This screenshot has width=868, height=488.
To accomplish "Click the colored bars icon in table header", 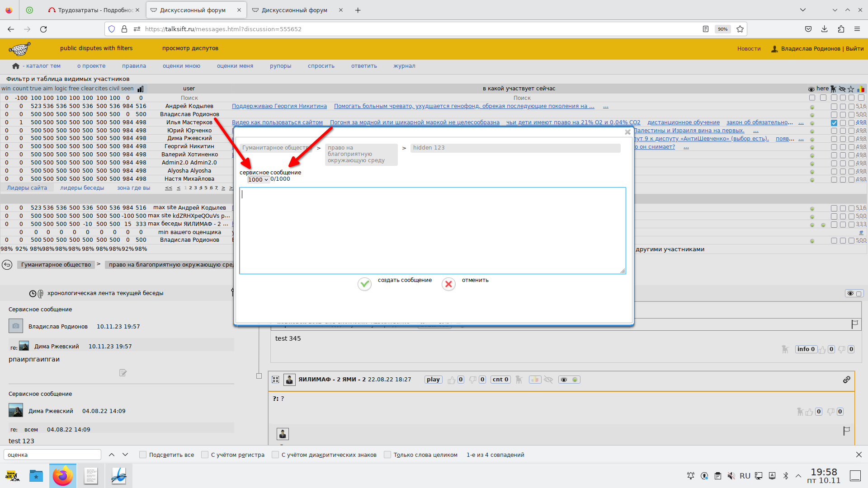I will tap(861, 89).
